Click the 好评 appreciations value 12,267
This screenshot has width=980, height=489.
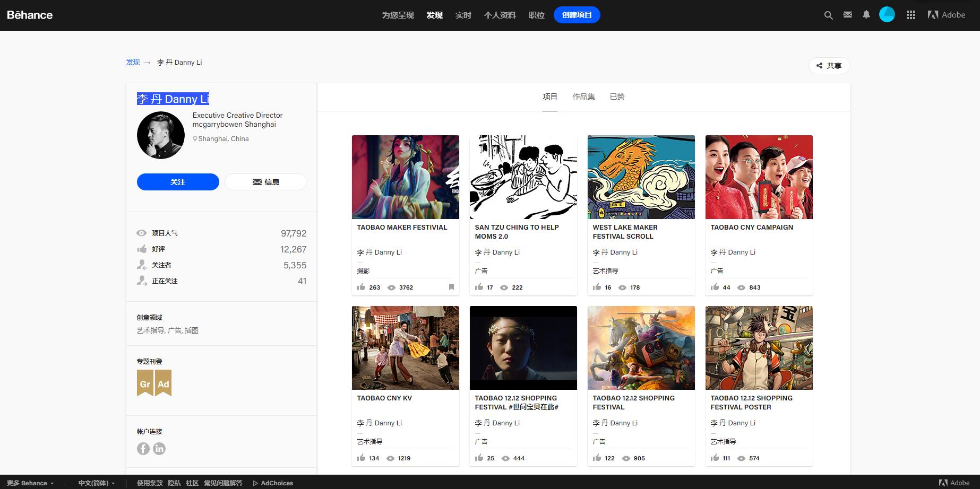pyautogui.click(x=294, y=249)
